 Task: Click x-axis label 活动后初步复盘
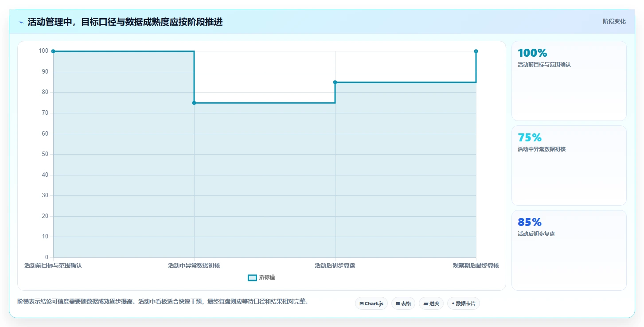tap(335, 266)
